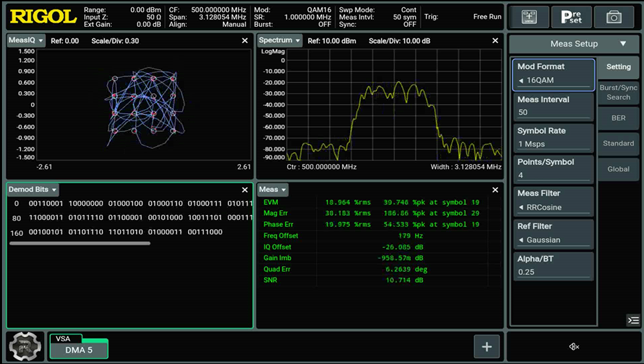This screenshot has width=644, height=364.
Task: Close the MeasIQ trace window
Action: (245, 41)
